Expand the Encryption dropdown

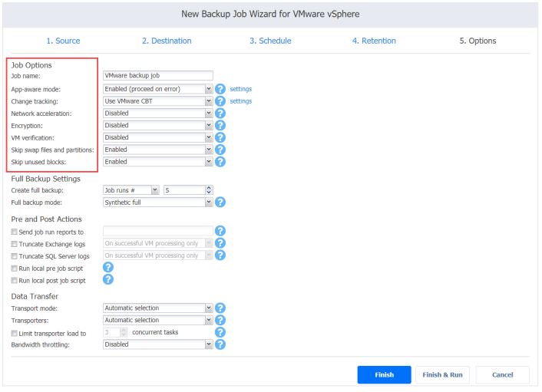tap(157, 125)
